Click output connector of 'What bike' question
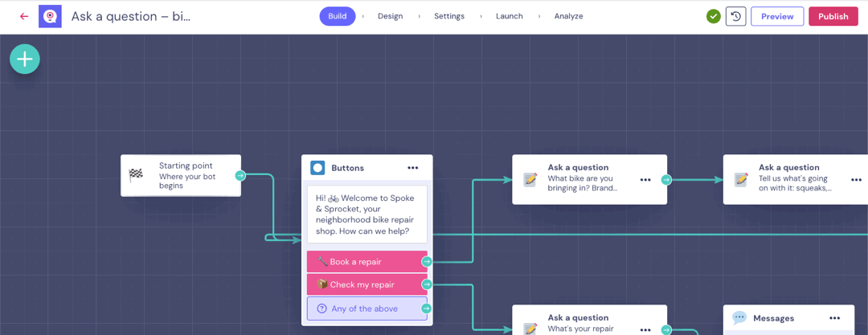The width and height of the screenshot is (868, 335). pos(666,179)
